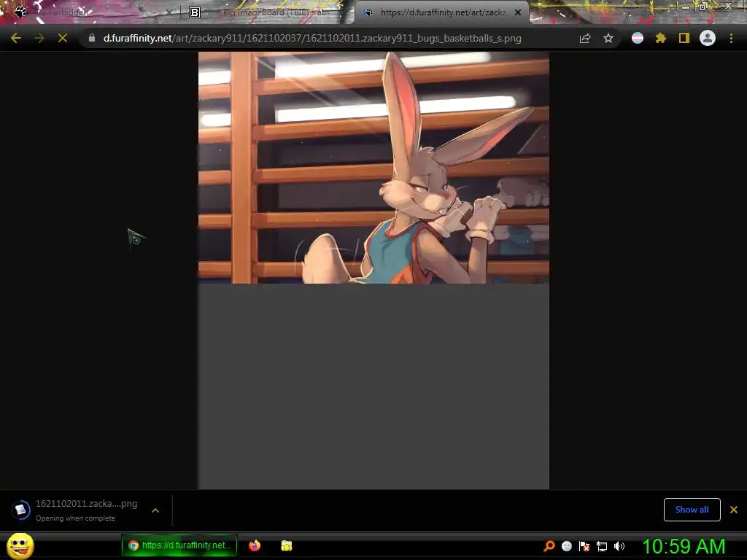Image resolution: width=747 pixels, height=560 pixels.
Task: Click the orange magnifier tray icon
Action: [x=549, y=546]
